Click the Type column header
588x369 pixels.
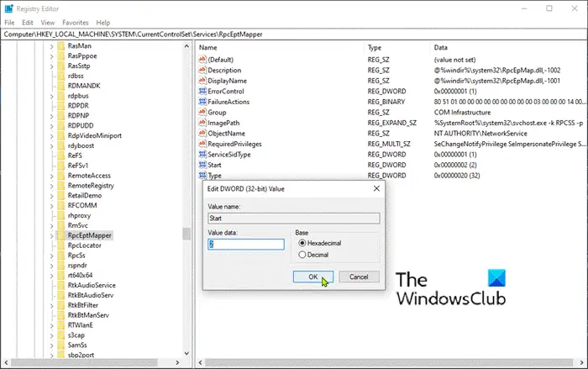click(x=396, y=48)
